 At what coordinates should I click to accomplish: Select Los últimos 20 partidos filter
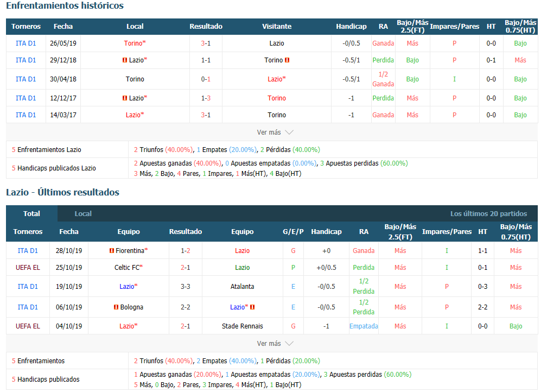point(489,213)
